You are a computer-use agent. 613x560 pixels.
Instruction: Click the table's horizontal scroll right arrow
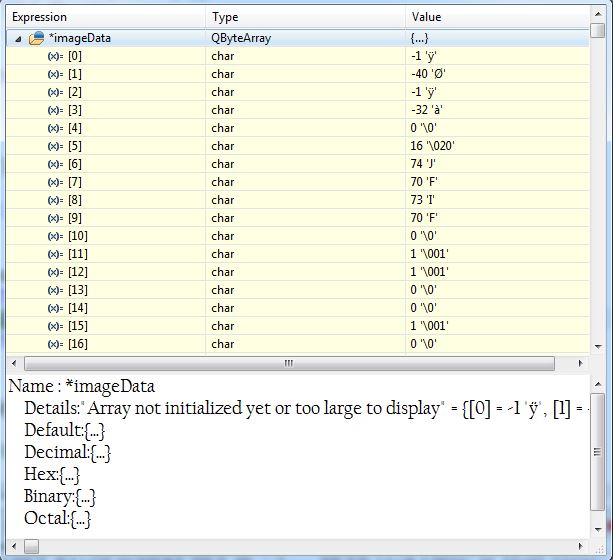tap(581, 363)
